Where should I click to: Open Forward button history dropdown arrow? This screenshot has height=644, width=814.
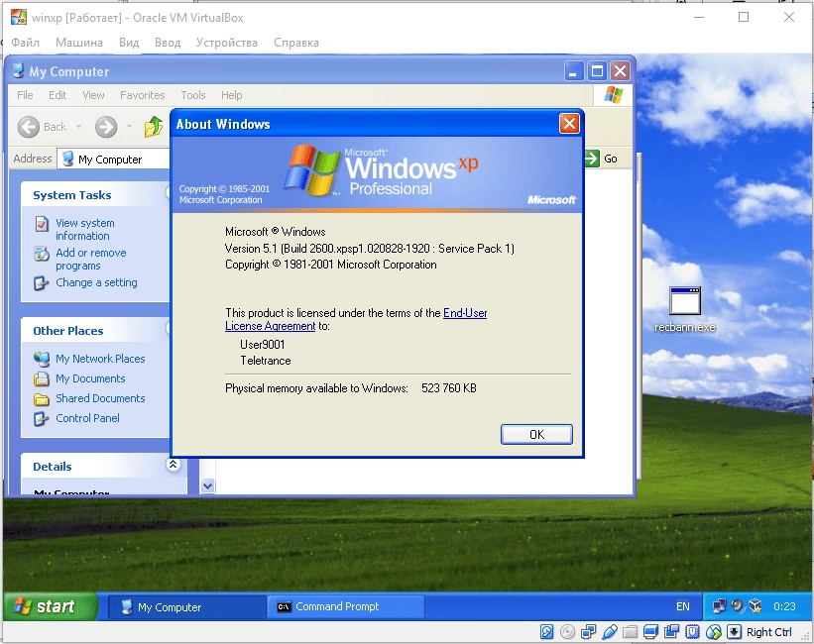[x=129, y=126]
